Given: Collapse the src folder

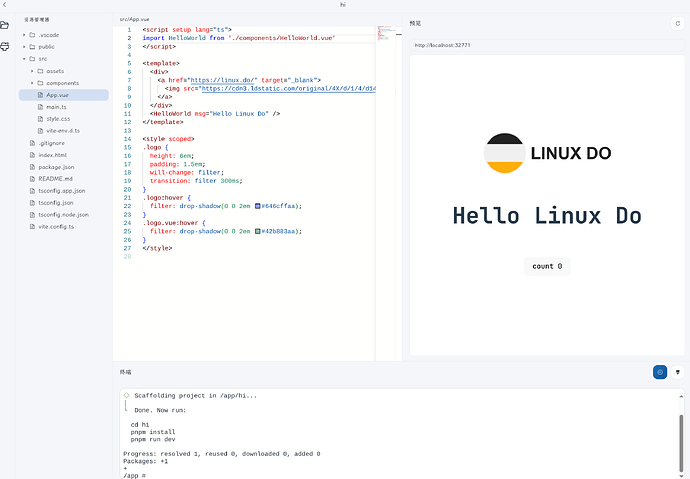Looking at the screenshot, I should coord(24,59).
